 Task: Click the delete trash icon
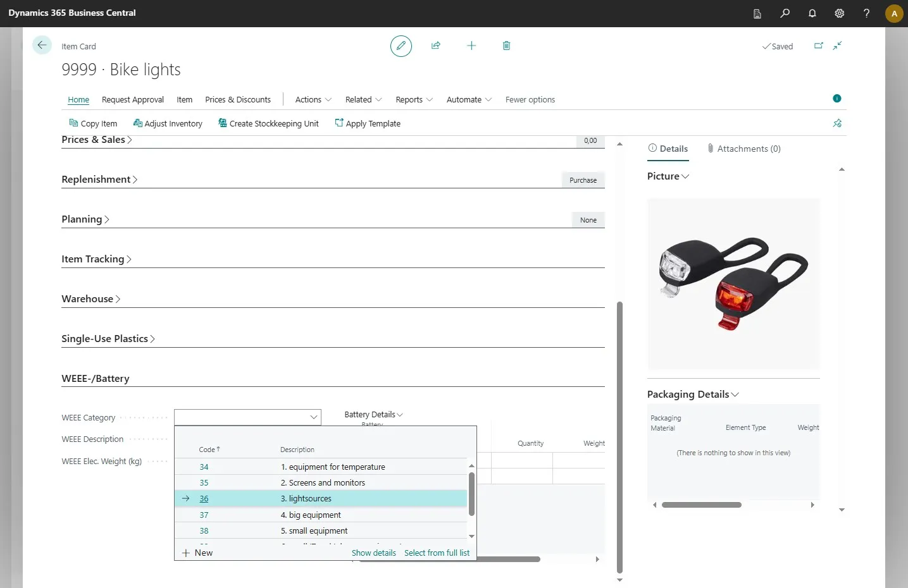pyautogui.click(x=506, y=46)
